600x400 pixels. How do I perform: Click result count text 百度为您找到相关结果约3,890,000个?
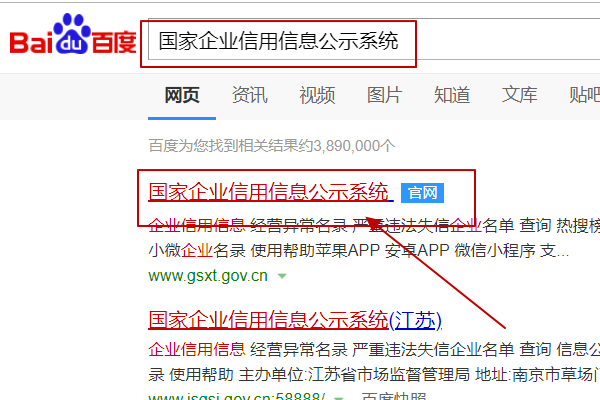272,146
